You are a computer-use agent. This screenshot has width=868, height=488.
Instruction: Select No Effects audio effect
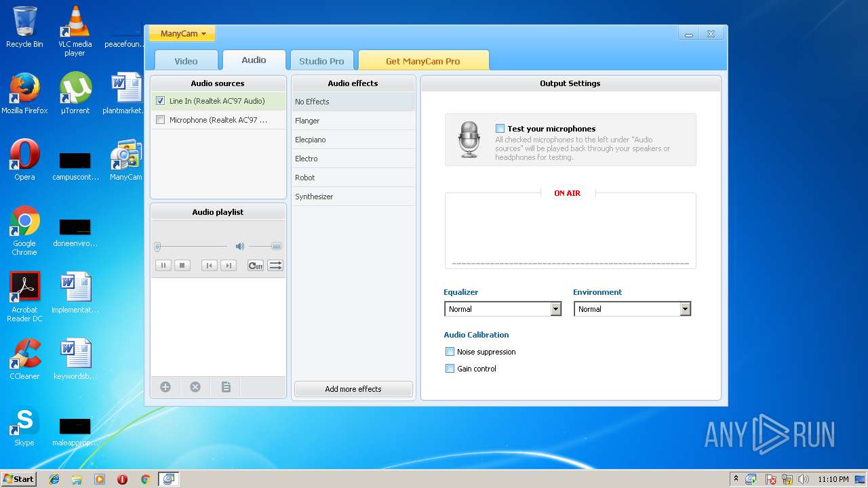(353, 102)
